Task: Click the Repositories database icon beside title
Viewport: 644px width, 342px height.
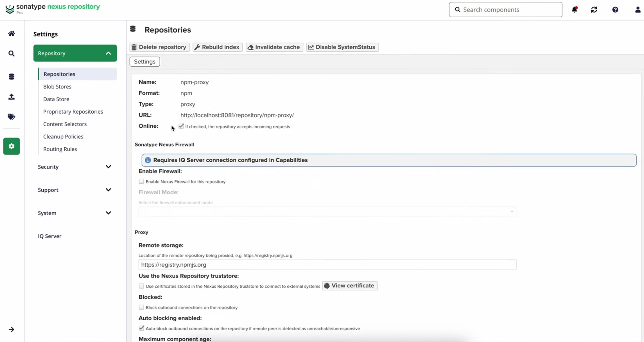Action: pyautogui.click(x=133, y=29)
